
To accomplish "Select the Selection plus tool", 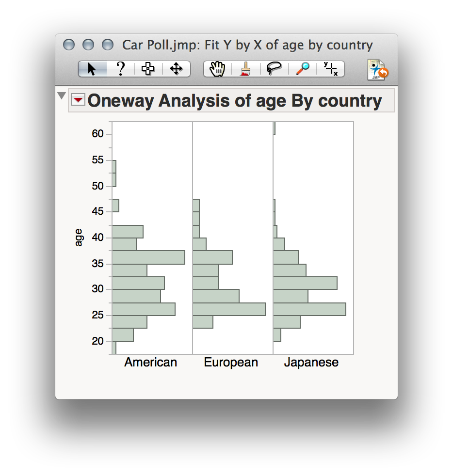I will (148, 69).
